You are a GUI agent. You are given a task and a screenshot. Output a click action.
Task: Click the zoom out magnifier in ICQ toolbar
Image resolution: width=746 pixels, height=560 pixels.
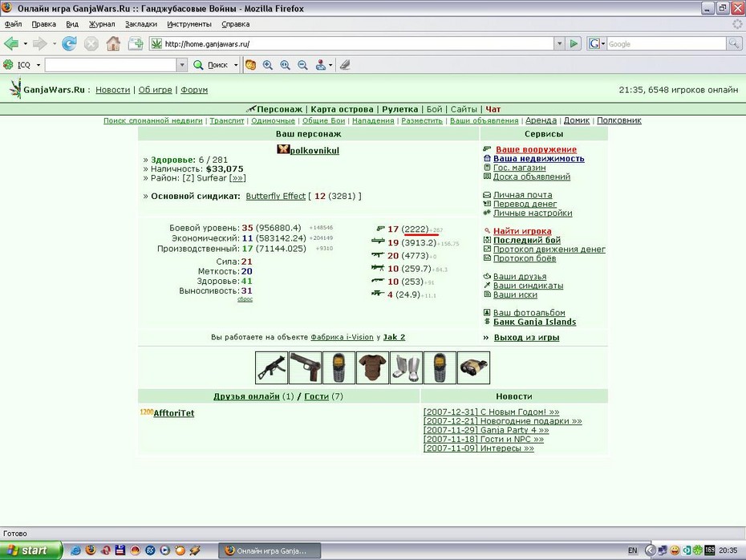pos(302,65)
